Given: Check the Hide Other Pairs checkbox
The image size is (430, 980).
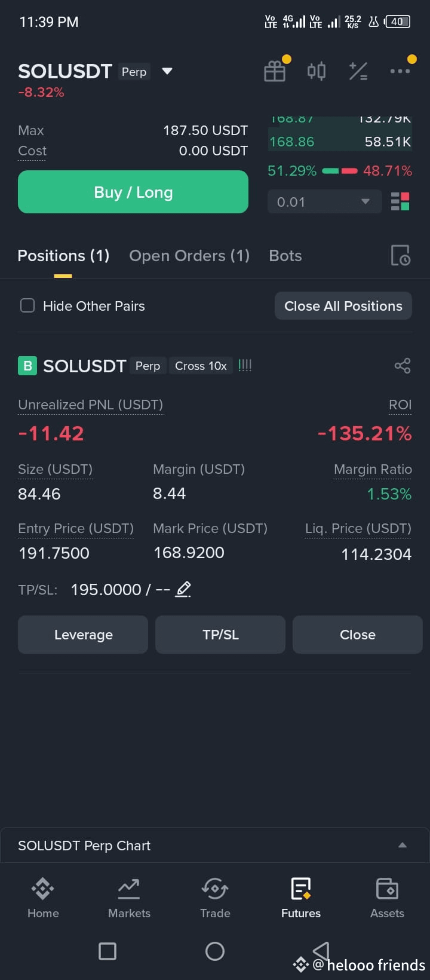Looking at the screenshot, I should point(27,306).
